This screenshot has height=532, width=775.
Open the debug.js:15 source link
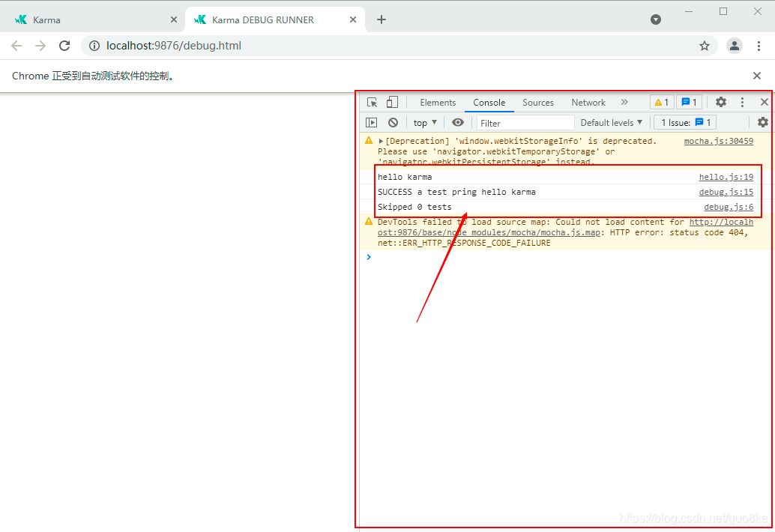click(726, 193)
